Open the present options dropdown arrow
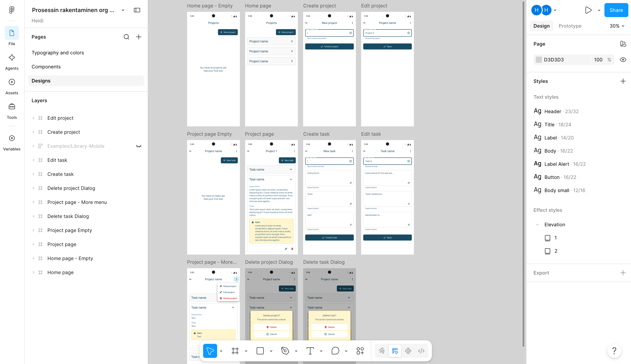 (x=599, y=10)
